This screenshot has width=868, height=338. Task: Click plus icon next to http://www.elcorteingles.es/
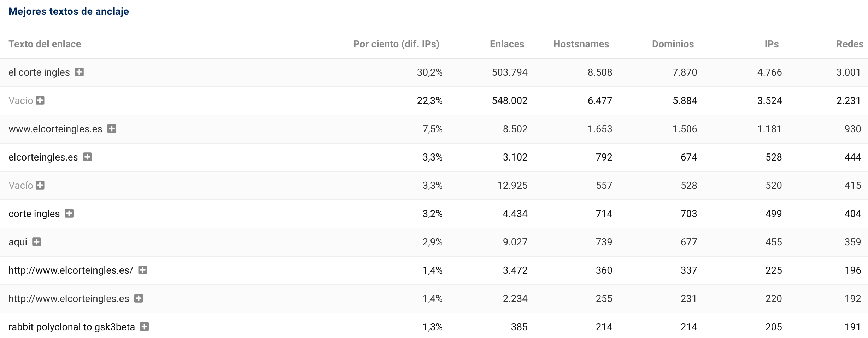143,270
